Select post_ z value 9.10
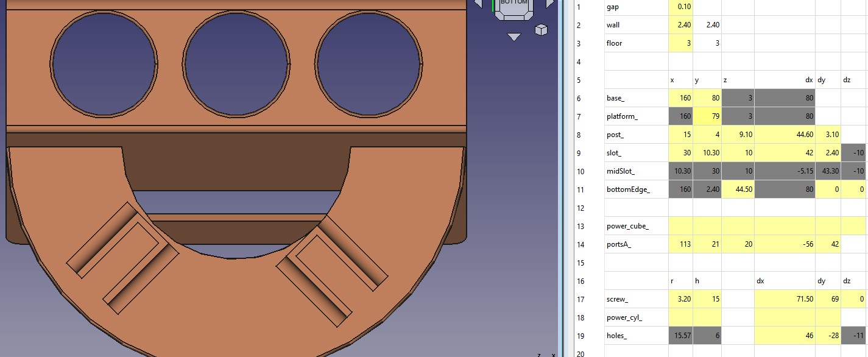 point(738,135)
